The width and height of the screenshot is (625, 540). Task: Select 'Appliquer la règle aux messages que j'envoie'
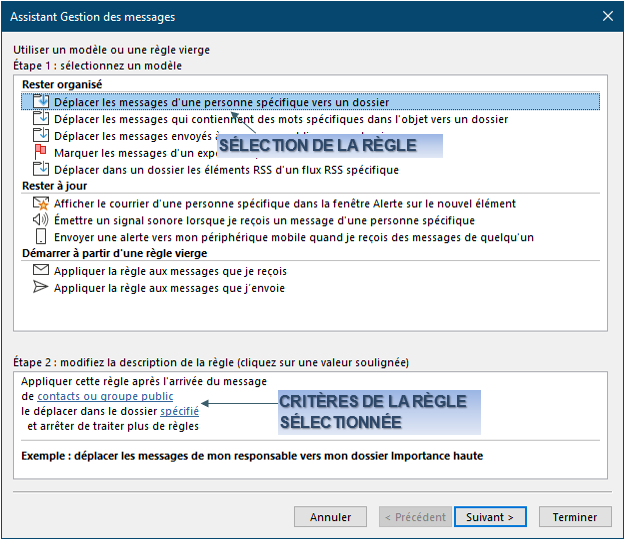(169, 288)
